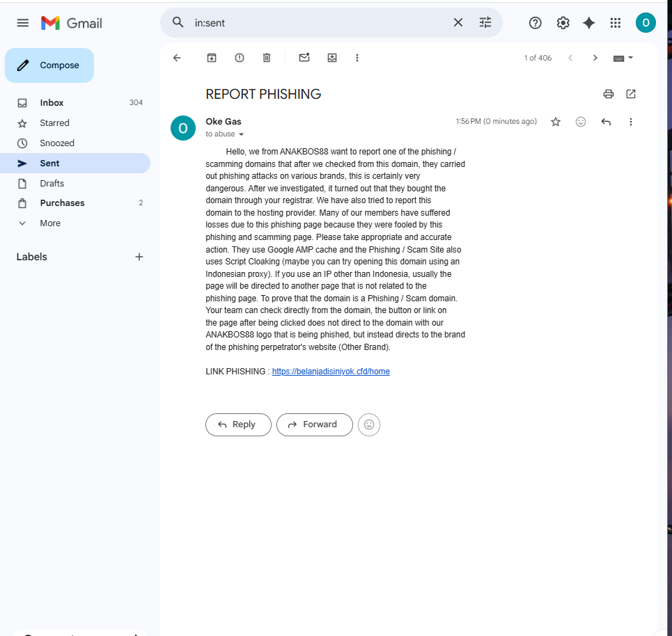Archive this email
The image size is (672, 636).
(x=212, y=58)
